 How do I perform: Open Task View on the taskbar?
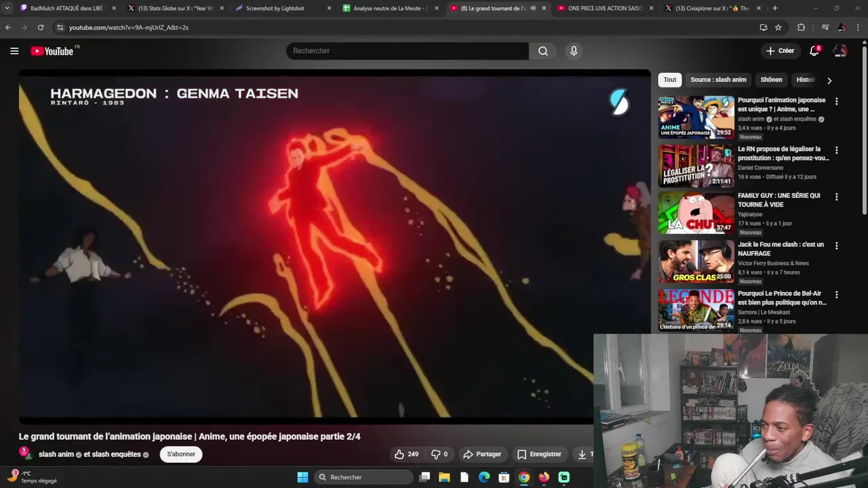click(x=425, y=477)
